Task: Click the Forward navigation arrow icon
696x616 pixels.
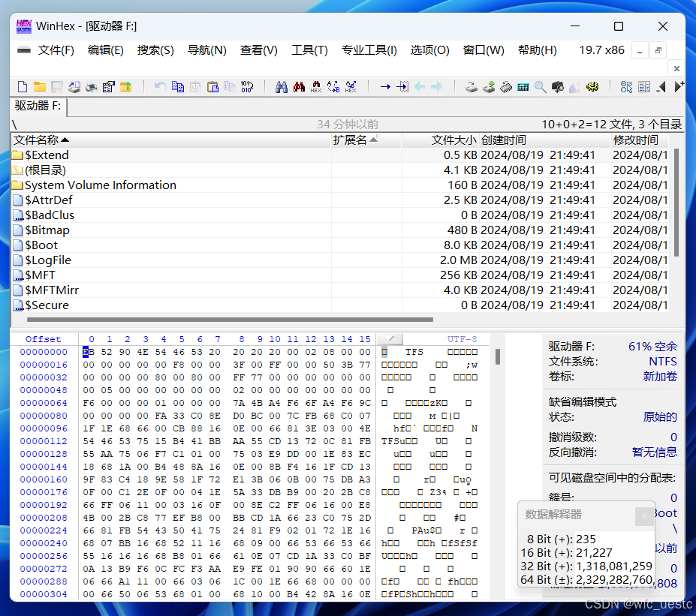Action: [x=437, y=87]
